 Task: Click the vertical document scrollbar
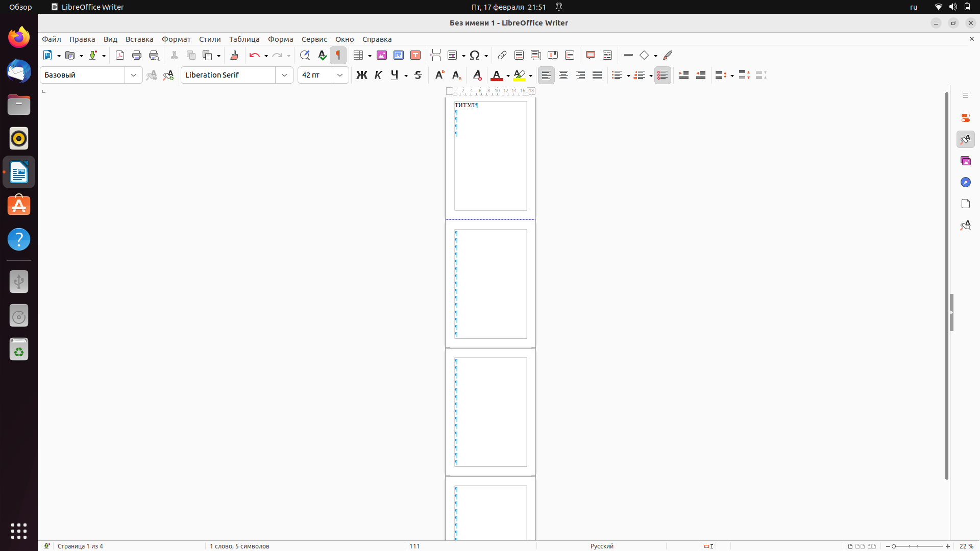(x=947, y=286)
